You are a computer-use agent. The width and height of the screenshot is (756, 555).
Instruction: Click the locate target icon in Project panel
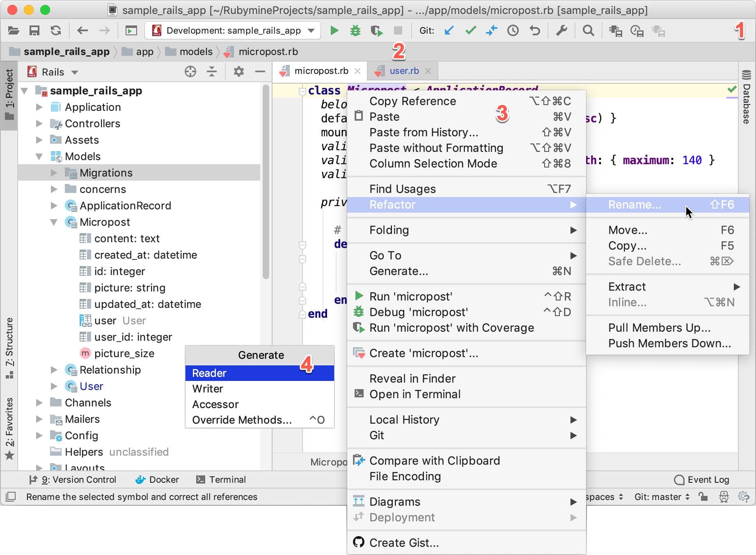click(190, 72)
